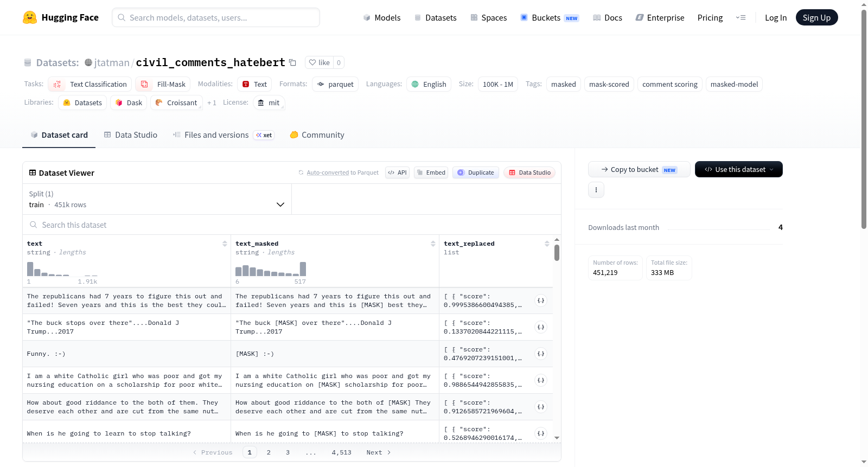
Task: Open the Pricing page
Action: click(x=710, y=17)
